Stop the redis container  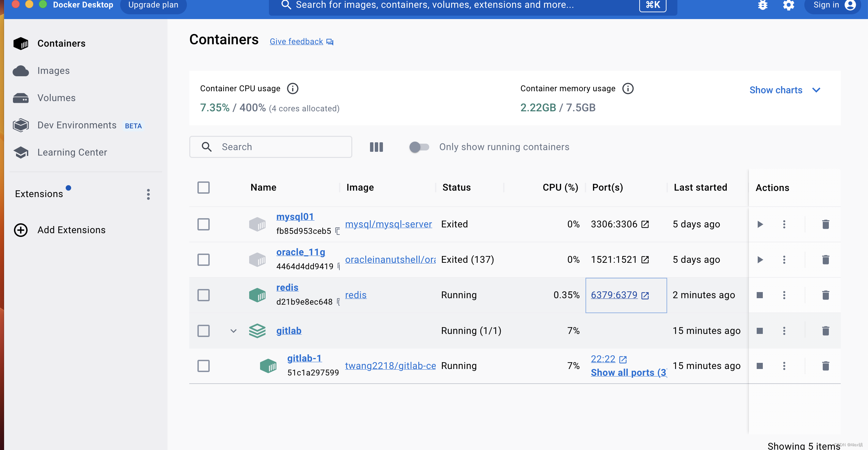tap(760, 295)
